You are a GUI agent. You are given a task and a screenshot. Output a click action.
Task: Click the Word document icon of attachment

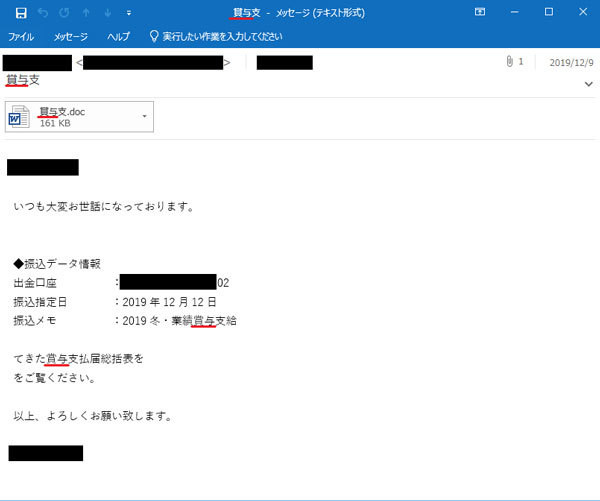tap(19, 116)
